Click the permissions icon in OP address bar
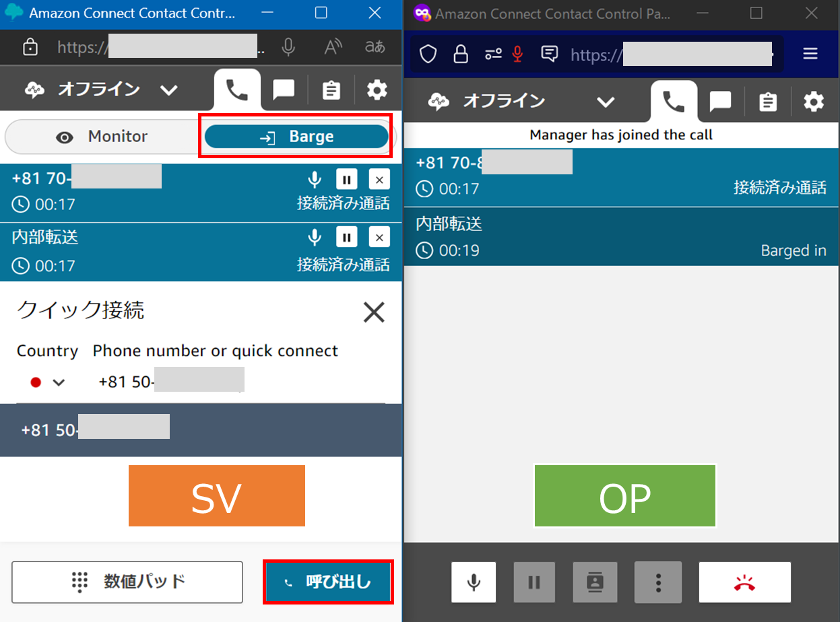This screenshot has height=622, width=840. [x=494, y=54]
